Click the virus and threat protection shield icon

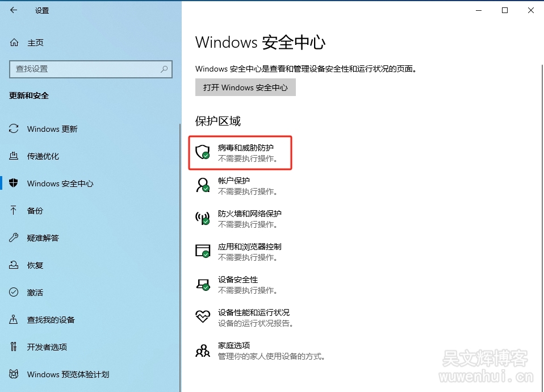point(203,152)
